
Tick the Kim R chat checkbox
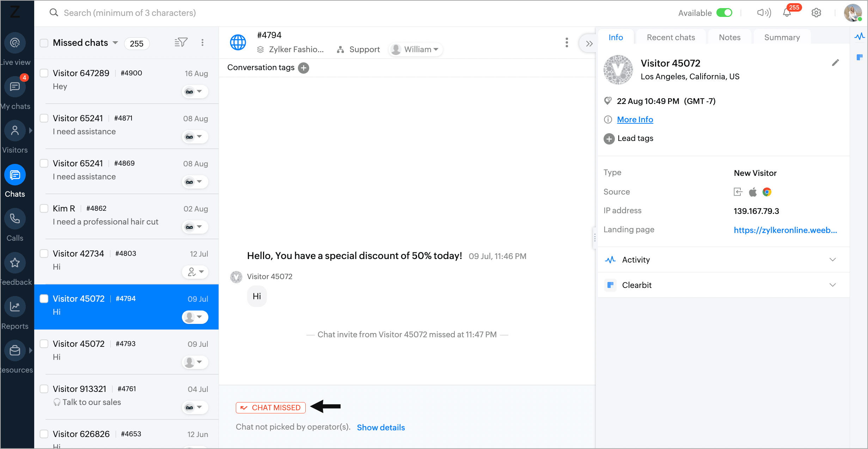coord(44,208)
